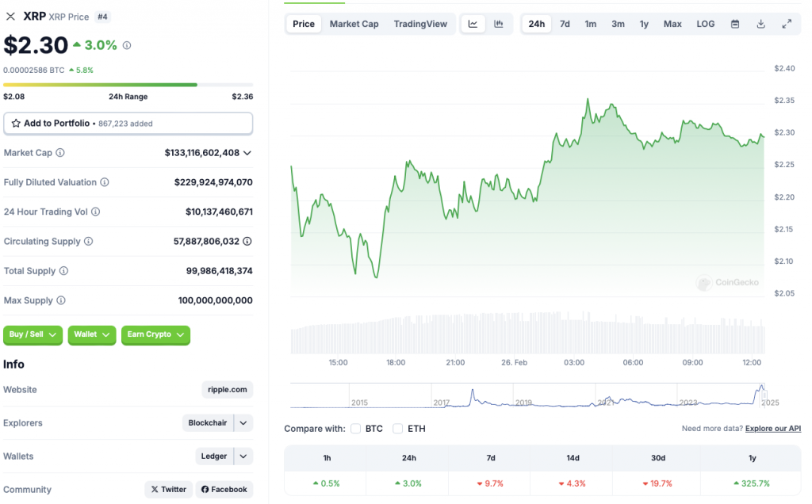Switch to the TradingView tab
The image size is (812, 504).
tap(420, 24)
